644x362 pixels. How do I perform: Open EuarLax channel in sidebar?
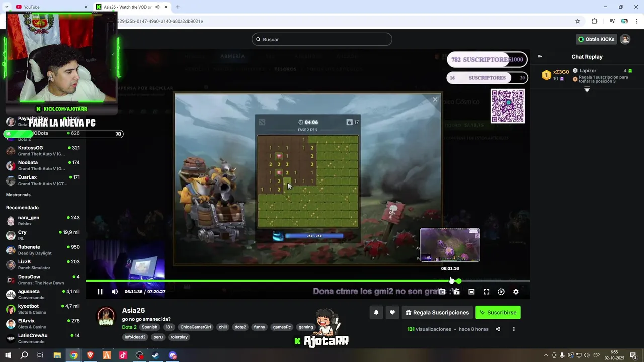pos(43,180)
